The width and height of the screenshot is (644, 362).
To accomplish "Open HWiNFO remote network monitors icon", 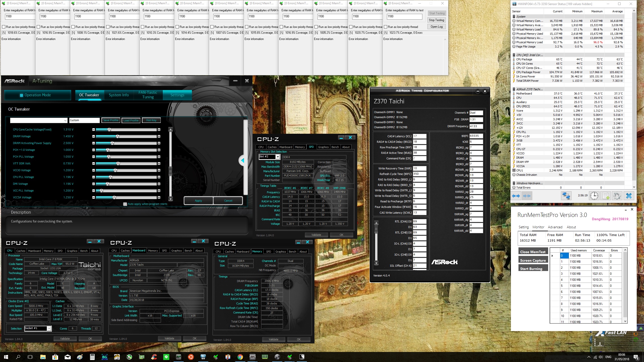I will point(566,196).
